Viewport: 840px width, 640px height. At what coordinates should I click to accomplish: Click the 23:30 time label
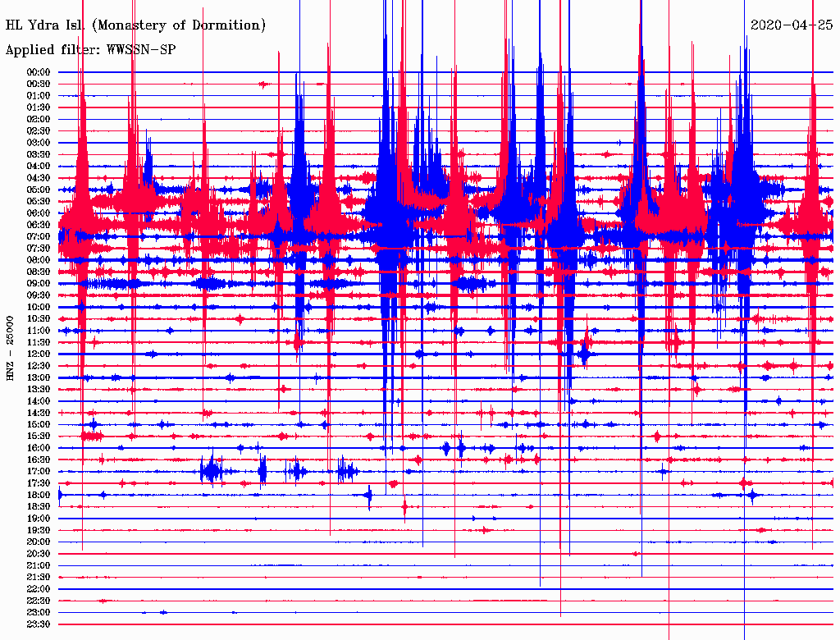(x=39, y=624)
